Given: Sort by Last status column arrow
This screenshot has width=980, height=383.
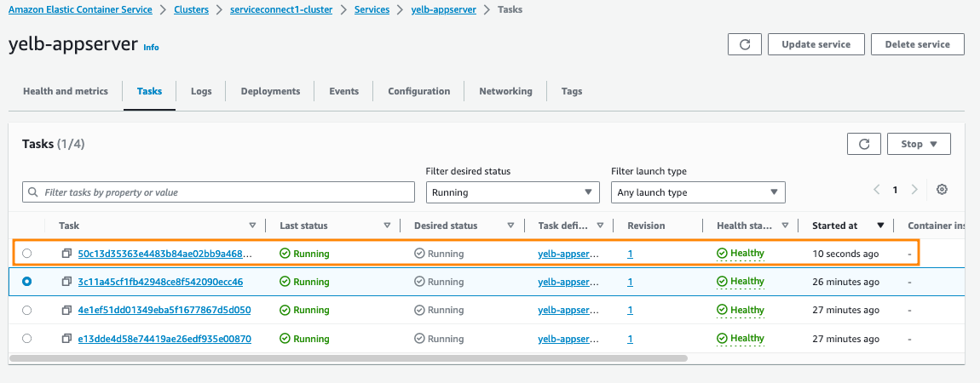Looking at the screenshot, I should (387, 226).
